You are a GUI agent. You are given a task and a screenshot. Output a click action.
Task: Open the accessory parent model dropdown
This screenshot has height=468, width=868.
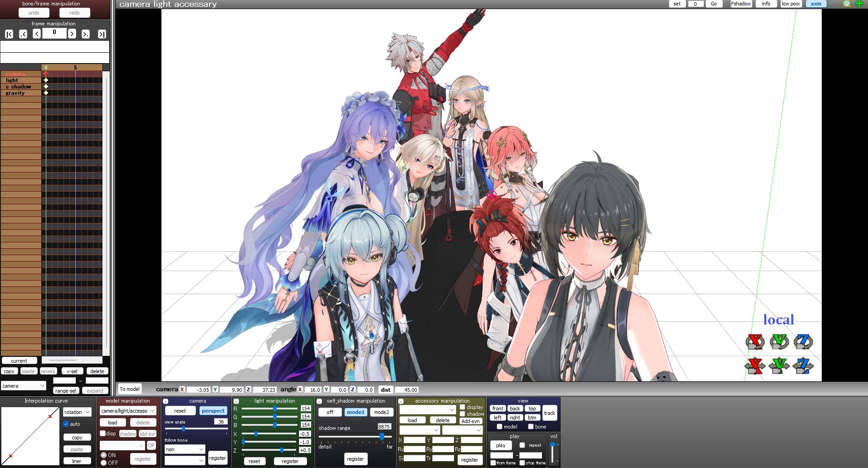419,430
